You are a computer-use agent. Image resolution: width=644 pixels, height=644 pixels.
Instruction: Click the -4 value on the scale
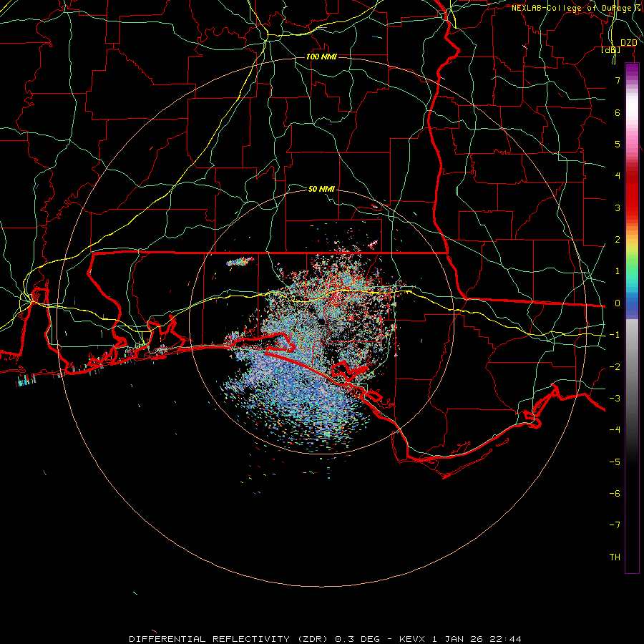pyautogui.click(x=615, y=430)
